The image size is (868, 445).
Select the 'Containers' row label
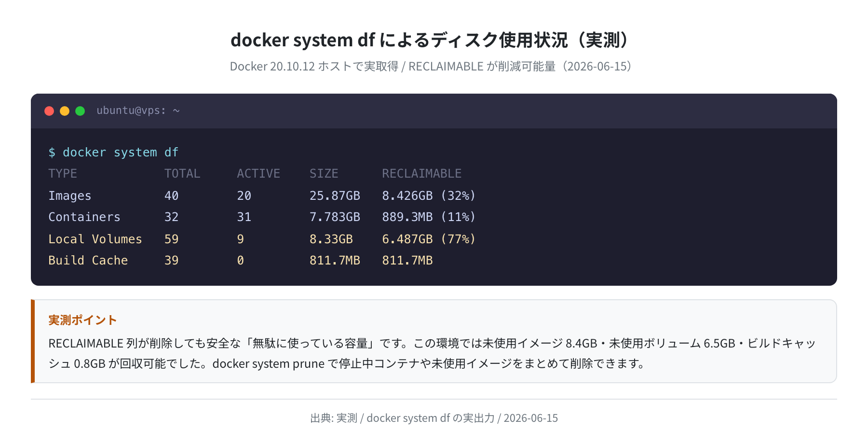(84, 217)
